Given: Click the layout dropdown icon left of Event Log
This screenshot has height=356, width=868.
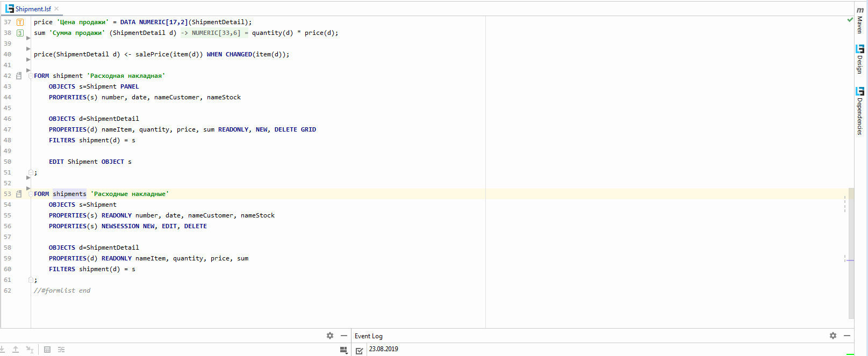Looking at the screenshot, I should [x=343, y=350].
